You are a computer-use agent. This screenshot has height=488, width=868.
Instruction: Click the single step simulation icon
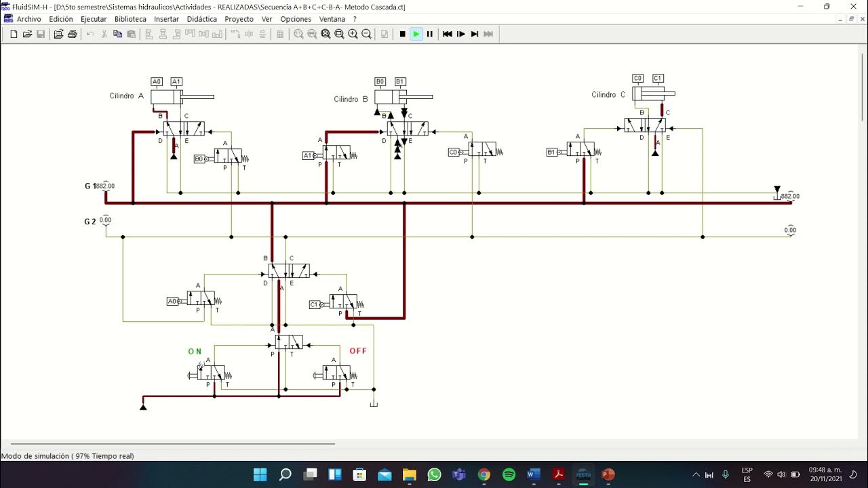tap(461, 34)
